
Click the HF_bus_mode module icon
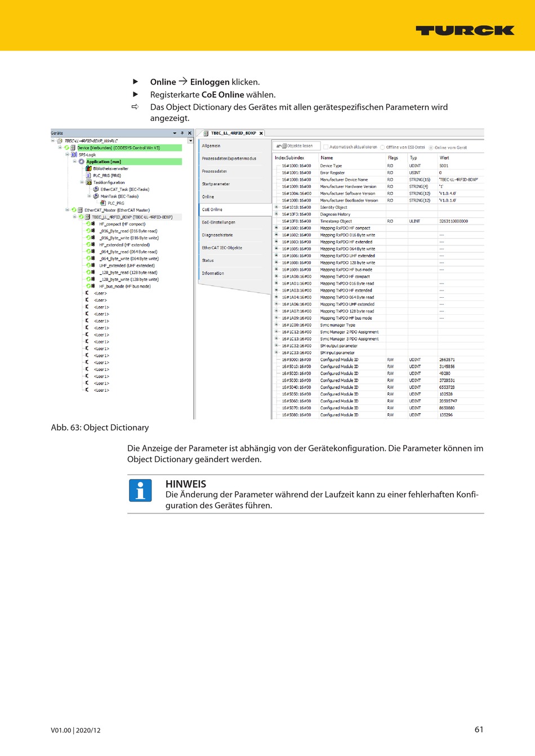pyautogui.click(x=93, y=287)
